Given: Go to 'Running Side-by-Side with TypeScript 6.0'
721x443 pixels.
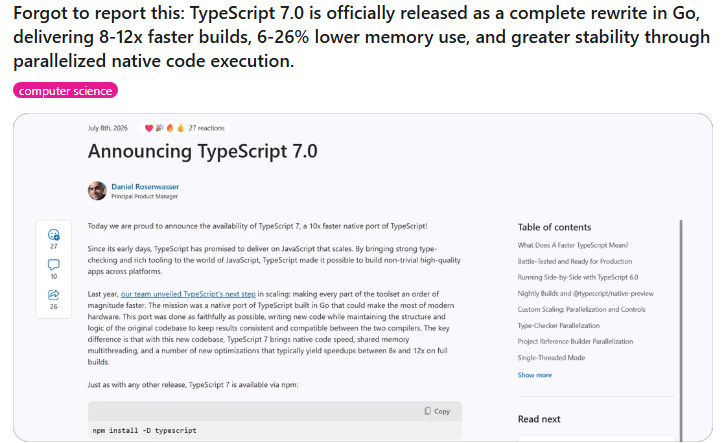Looking at the screenshot, I should tap(578, 277).
